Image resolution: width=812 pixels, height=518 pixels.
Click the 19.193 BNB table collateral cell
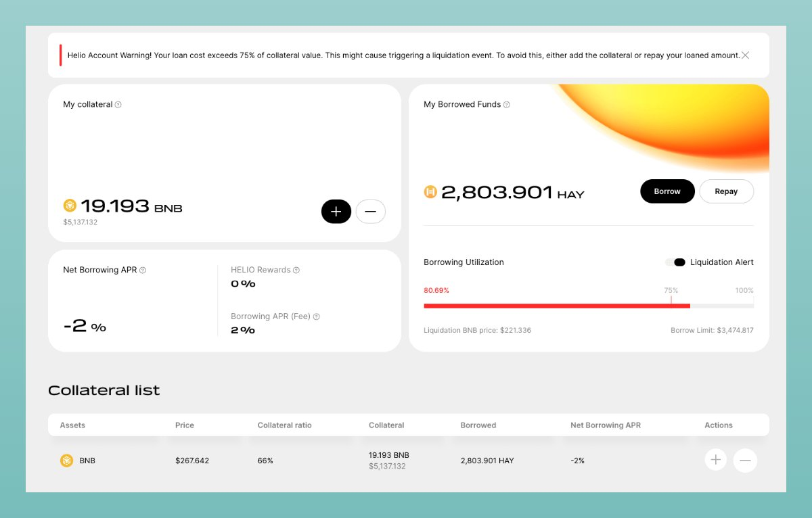pyautogui.click(x=389, y=455)
